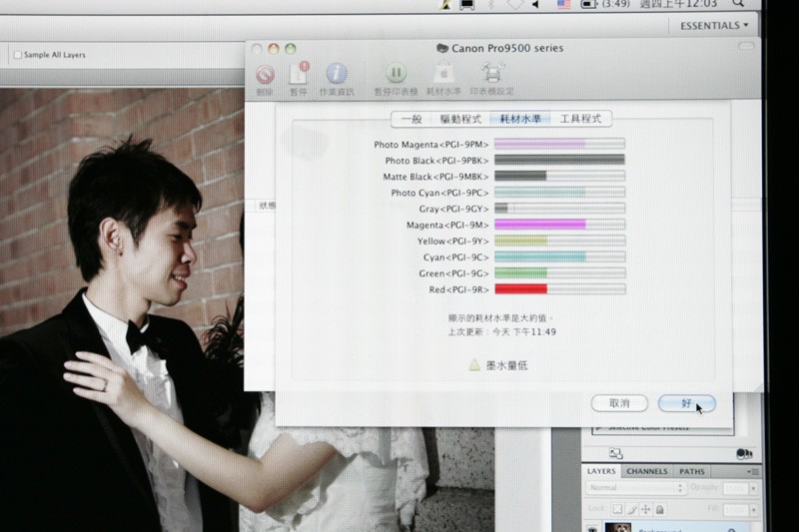
Task: Open the US flag input source menu
Action: 563,4
